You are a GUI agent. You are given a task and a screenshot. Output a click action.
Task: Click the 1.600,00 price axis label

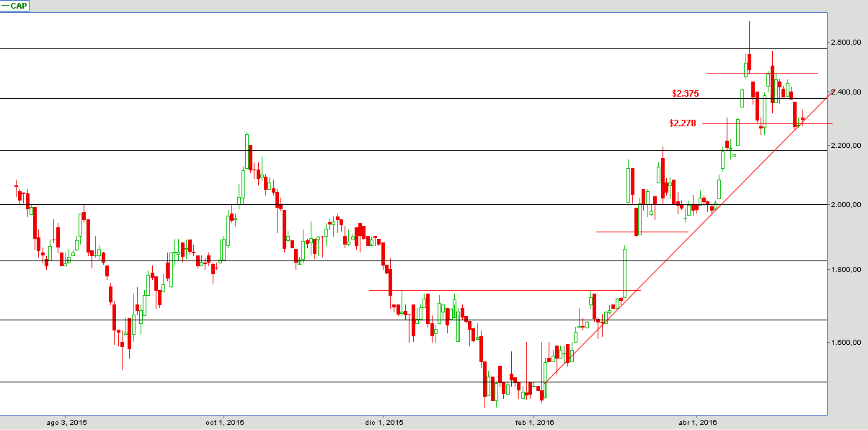tap(846, 343)
